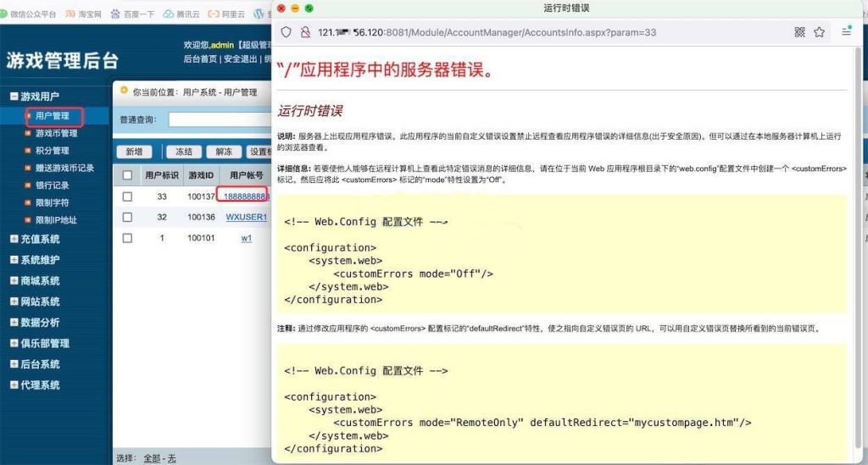The height and width of the screenshot is (465, 868).
Task: Open the WXUSER1 account link
Action: [246, 217]
